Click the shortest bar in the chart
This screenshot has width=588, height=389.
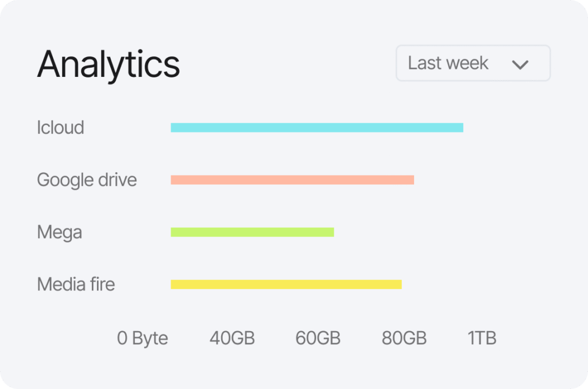click(252, 232)
